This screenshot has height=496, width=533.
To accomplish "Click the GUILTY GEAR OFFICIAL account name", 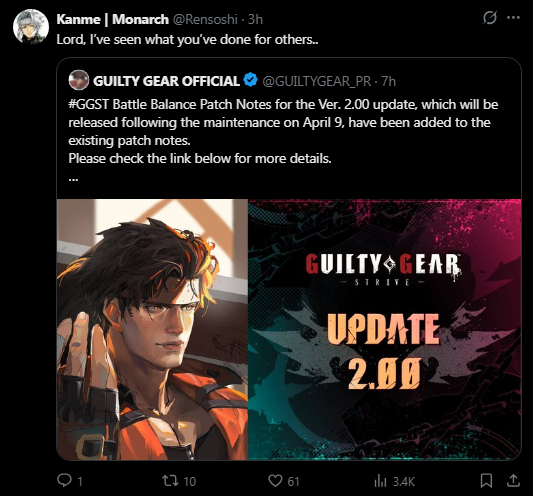I will pos(166,81).
